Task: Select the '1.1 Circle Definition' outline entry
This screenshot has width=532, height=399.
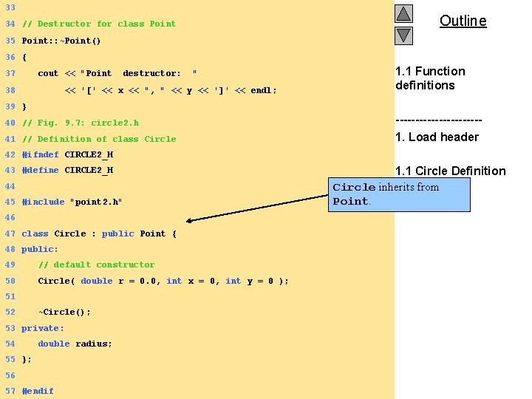Action: (451, 171)
